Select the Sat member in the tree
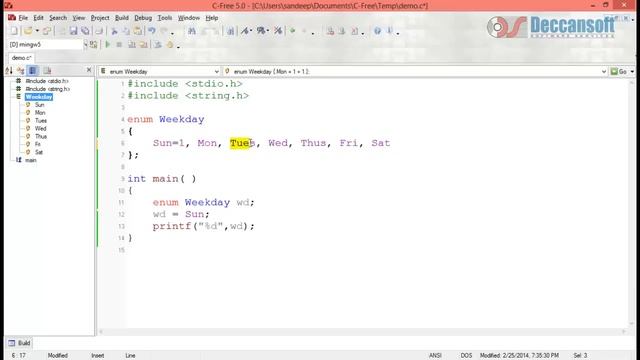640x360 pixels. tap(38, 152)
